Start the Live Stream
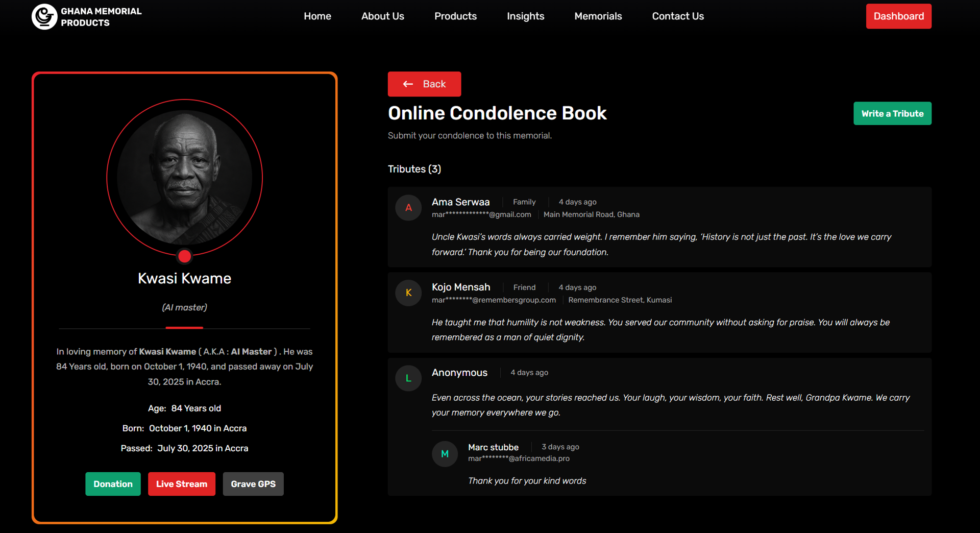980x533 pixels. click(181, 484)
